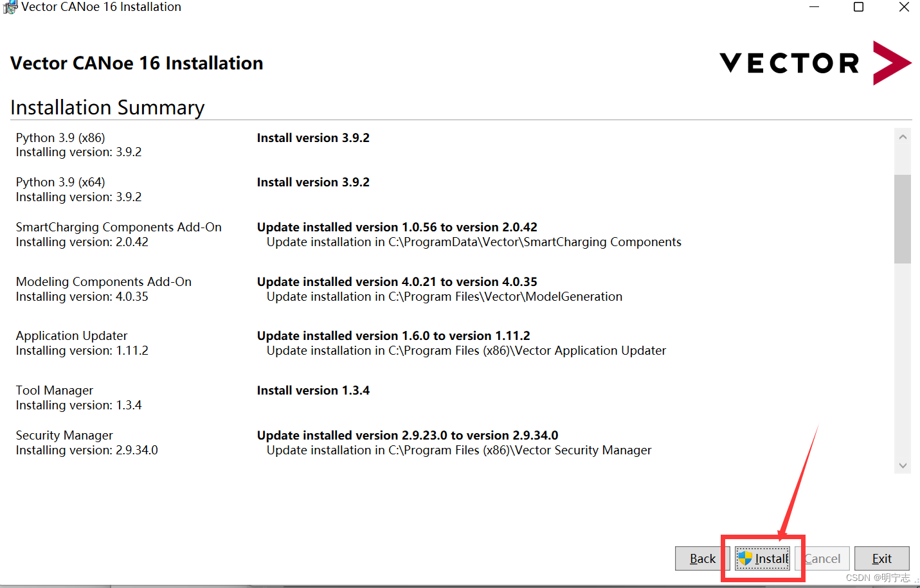Select the 'Security Manager' entry

point(64,435)
